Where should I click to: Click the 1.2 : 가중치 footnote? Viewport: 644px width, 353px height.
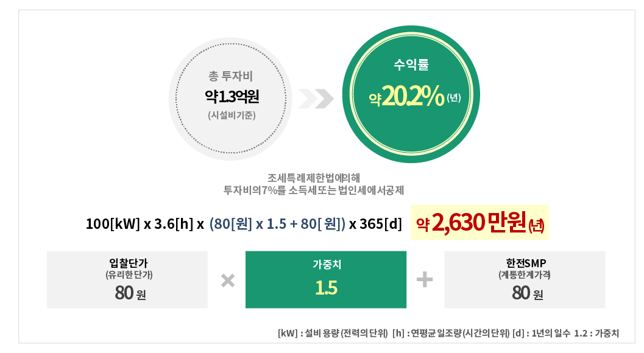pos(596,333)
